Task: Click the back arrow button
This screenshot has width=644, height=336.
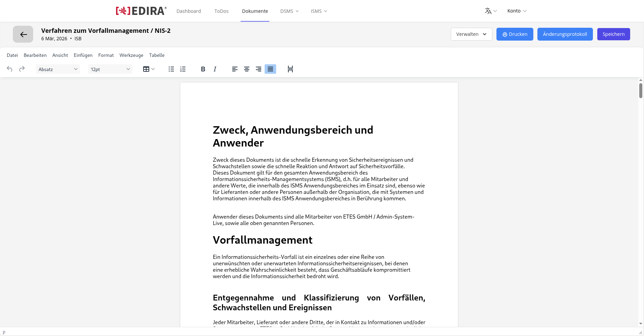Action: pyautogui.click(x=23, y=34)
